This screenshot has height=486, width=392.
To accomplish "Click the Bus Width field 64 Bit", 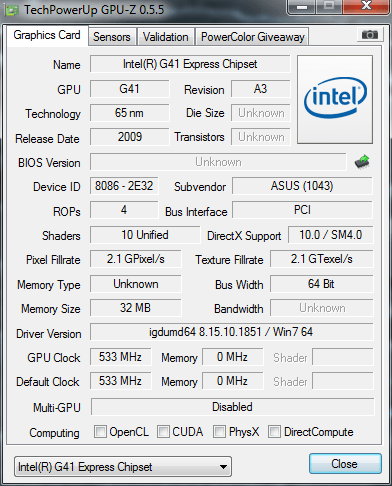I will 321,284.
